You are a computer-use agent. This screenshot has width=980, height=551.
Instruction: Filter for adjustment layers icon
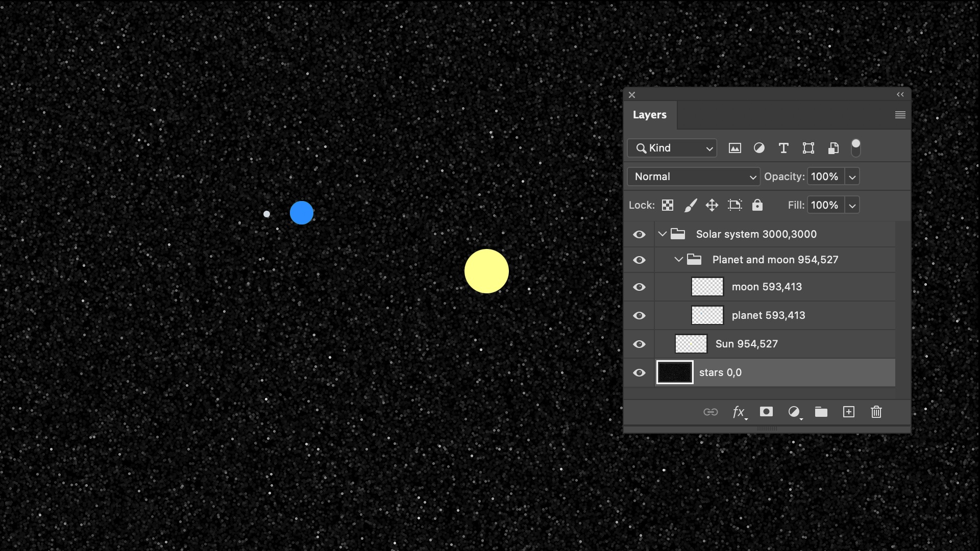(x=759, y=148)
